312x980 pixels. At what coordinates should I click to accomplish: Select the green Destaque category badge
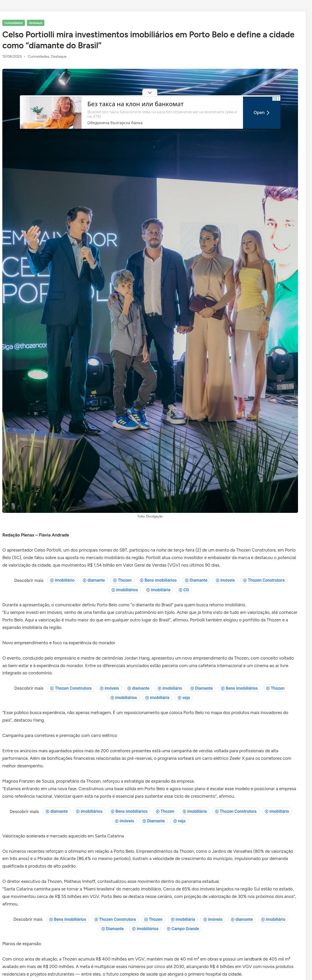coord(36,23)
